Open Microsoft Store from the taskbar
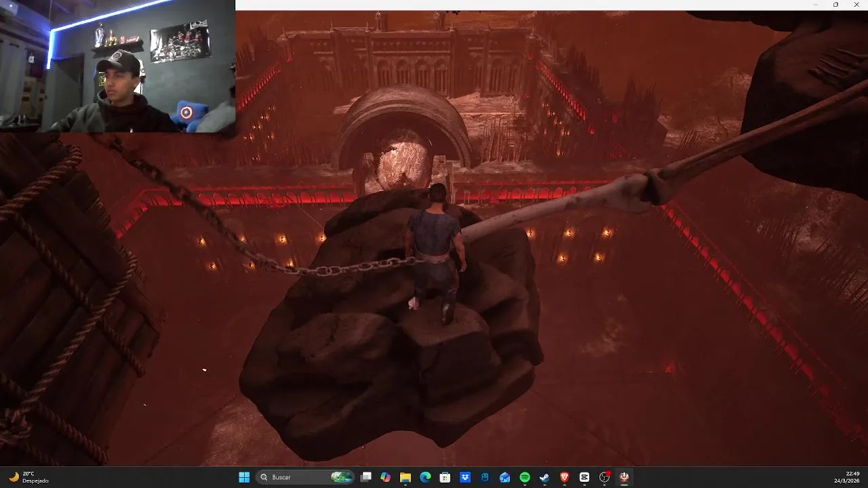Viewport: 868px width, 488px height. point(445,477)
